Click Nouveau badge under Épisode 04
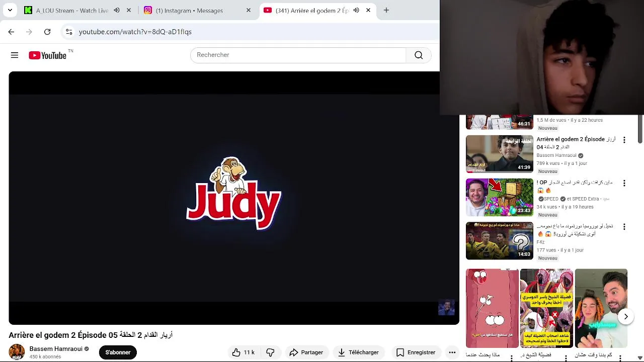 [548, 171]
